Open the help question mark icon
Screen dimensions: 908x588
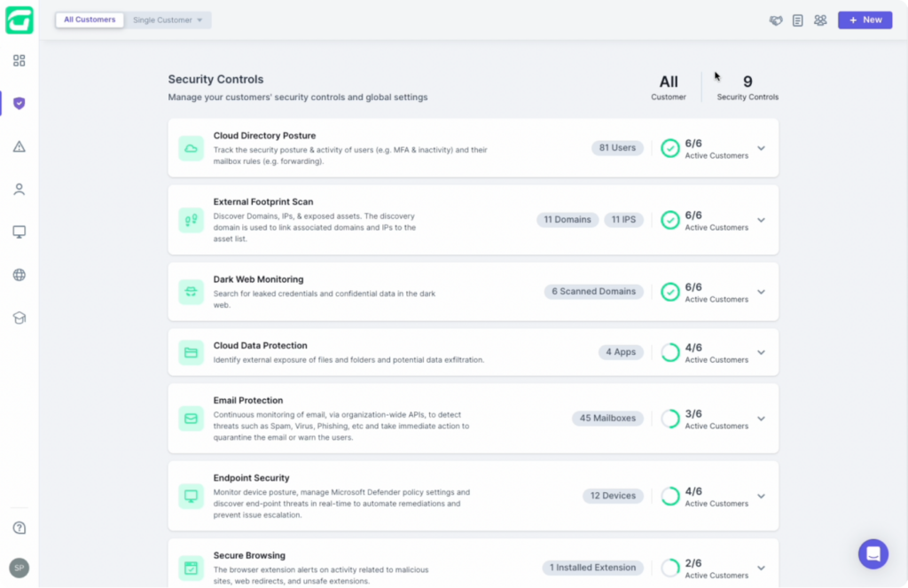[x=20, y=528]
